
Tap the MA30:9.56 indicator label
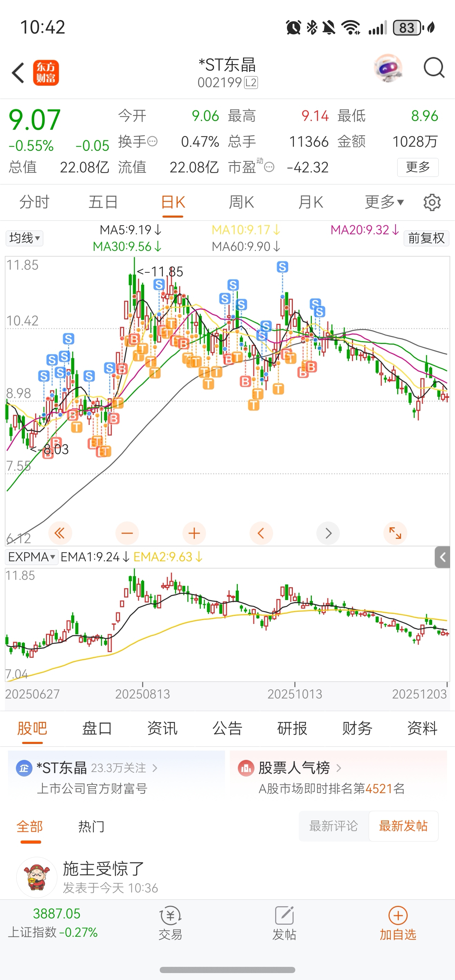click(x=127, y=246)
